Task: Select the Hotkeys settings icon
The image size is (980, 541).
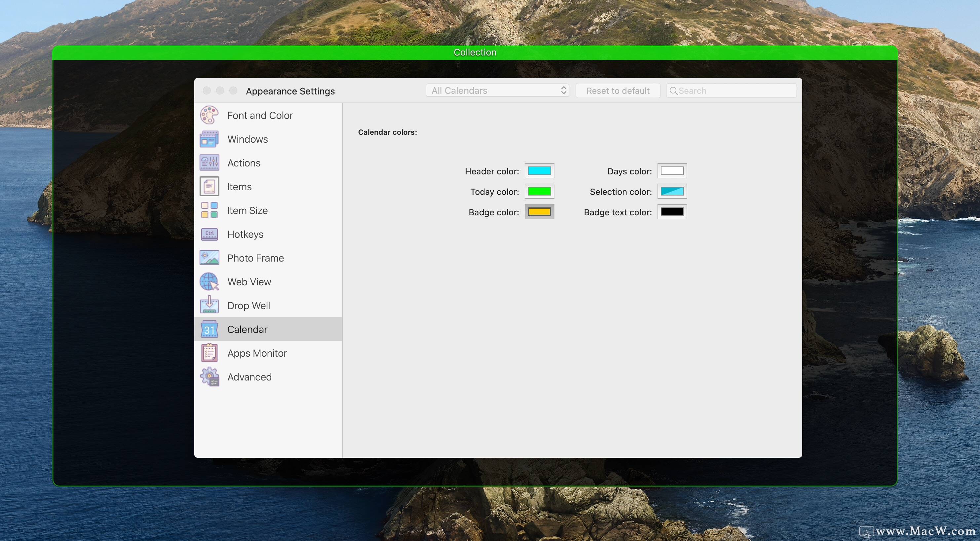Action: pyautogui.click(x=210, y=234)
